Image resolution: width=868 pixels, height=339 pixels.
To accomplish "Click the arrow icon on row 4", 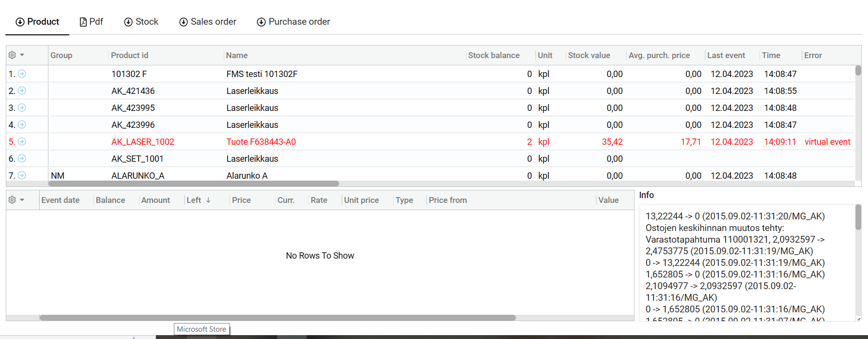I will click(22, 124).
